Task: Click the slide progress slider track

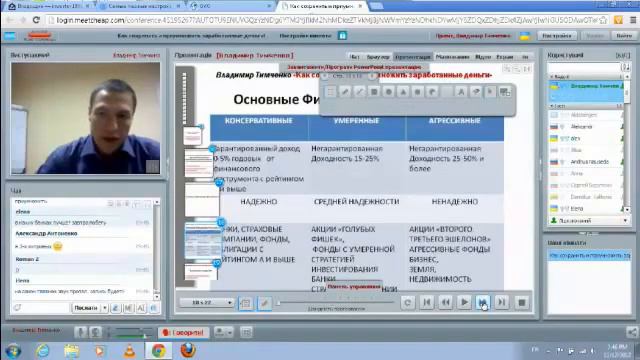Action: 336,302
